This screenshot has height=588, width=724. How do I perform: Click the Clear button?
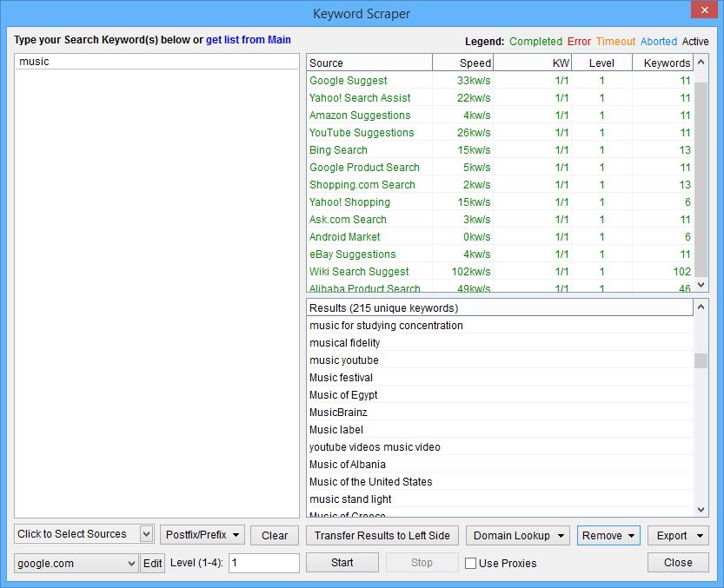point(275,535)
